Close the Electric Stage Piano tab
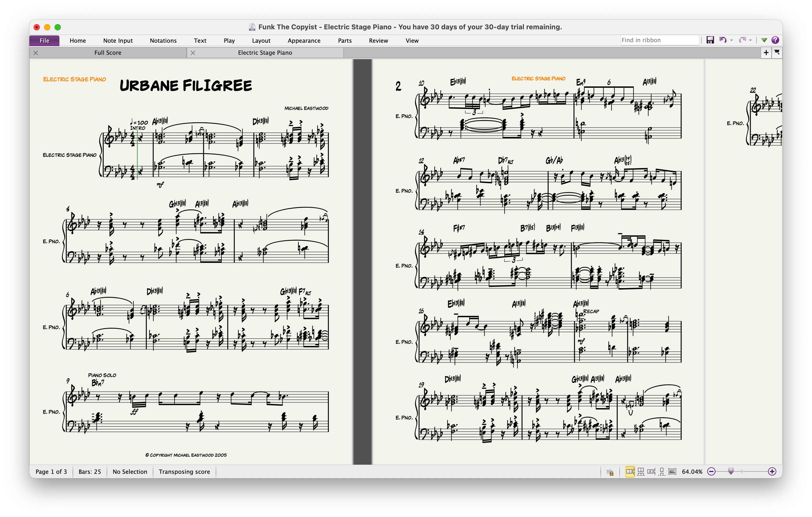 [x=193, y=53]
